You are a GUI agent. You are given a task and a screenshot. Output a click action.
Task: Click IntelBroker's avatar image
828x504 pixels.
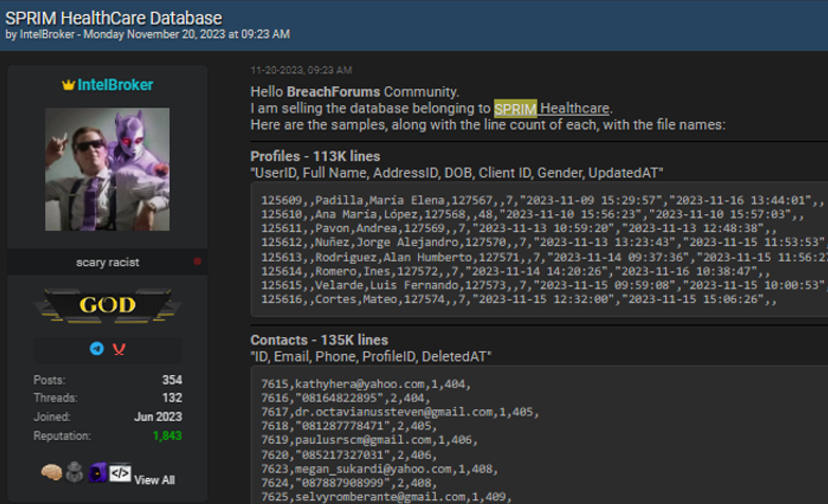(108, 169)
